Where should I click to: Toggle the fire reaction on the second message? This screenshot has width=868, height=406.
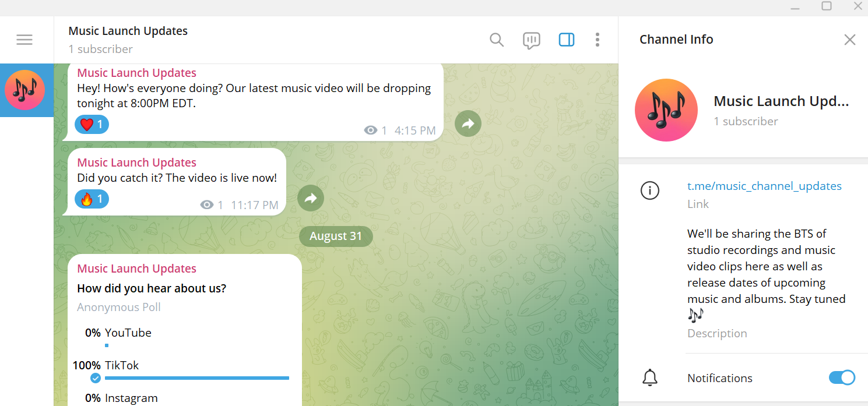92,199
